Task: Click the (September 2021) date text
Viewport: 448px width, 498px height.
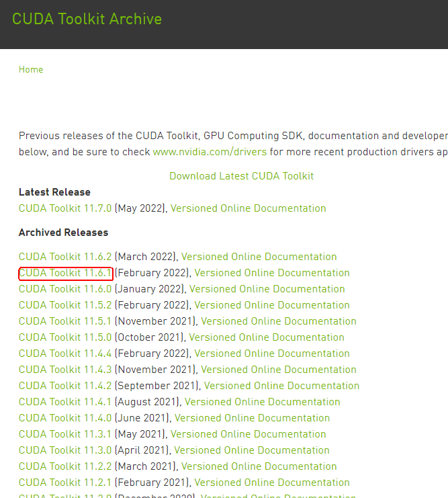Action: (156, 386)
